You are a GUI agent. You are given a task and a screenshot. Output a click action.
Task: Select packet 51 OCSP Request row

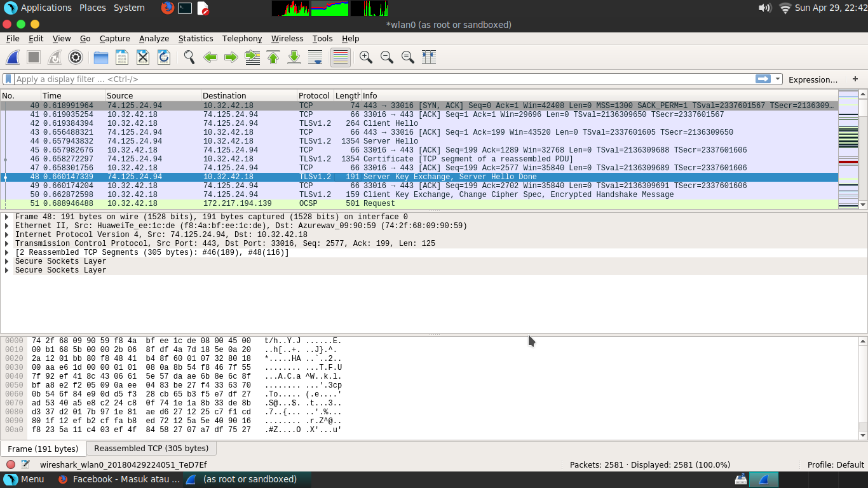pyautogui.click(x=419, y=203)
